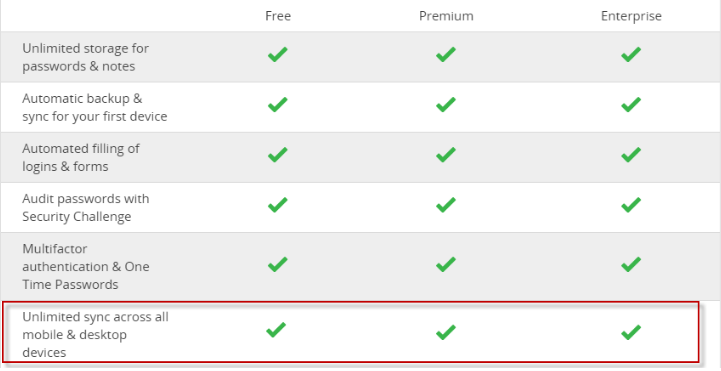Select the Premium plan column header
Image resolution: width=721 pixels, height=371 pixels.
tap(446, 16)
